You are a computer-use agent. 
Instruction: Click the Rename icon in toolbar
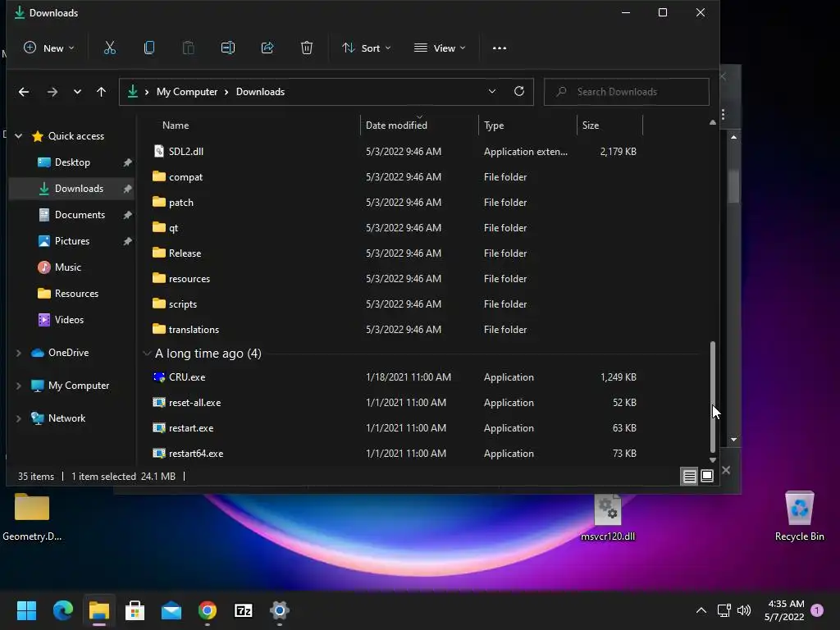pyautogui.click(x=228, y=48)
